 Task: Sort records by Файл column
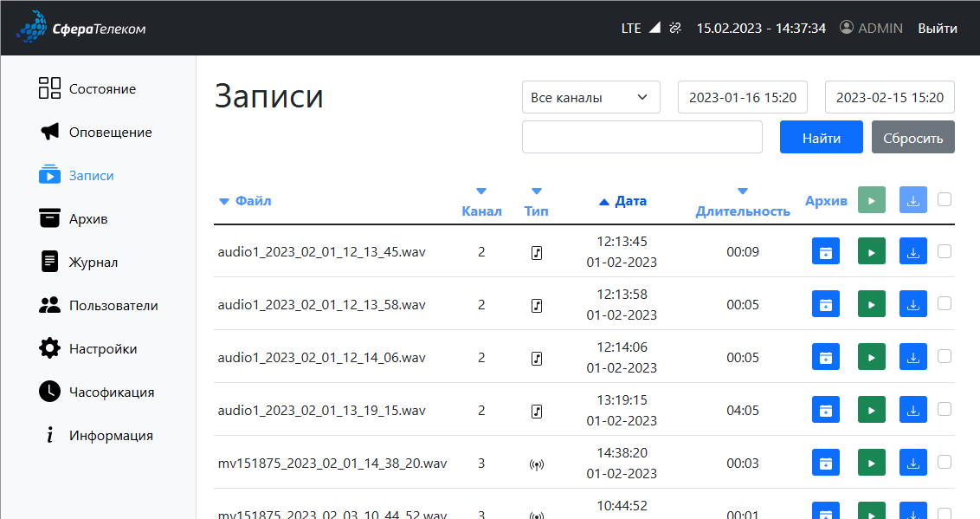coord(245,201)
